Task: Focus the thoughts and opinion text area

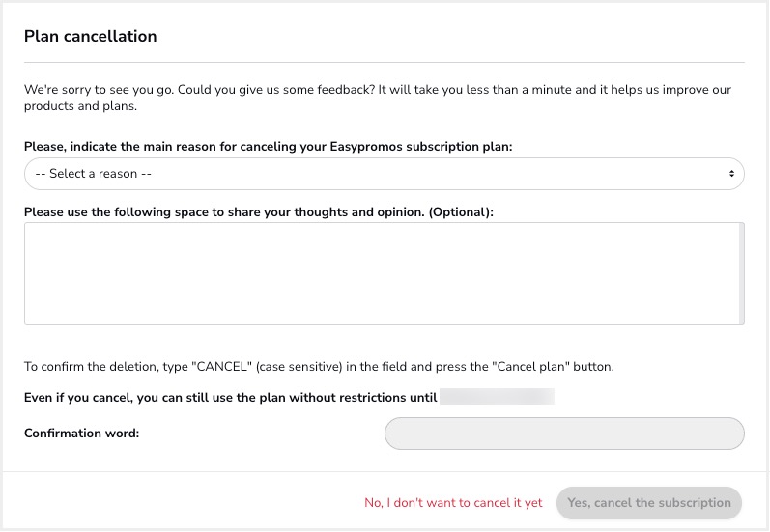Action: [384, 274]
